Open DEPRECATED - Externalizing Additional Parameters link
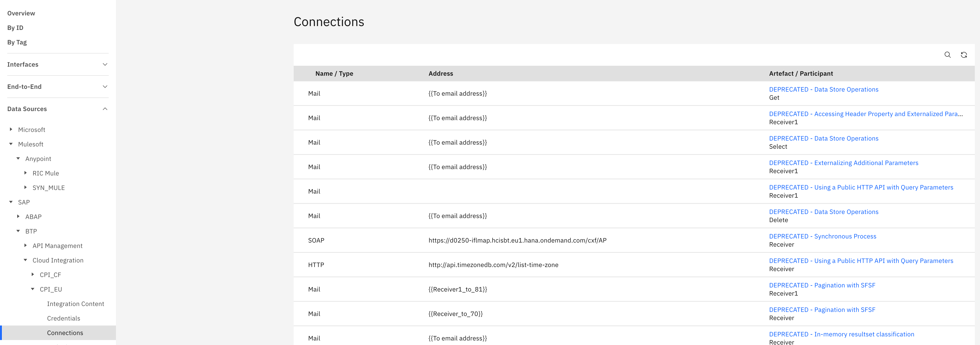Image resolution: width=980 pixels, height=345 pixels. point(843,163)
